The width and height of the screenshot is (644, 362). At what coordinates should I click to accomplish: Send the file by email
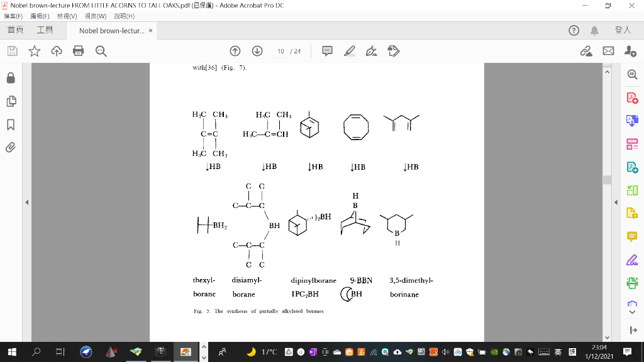click(608, 51)
